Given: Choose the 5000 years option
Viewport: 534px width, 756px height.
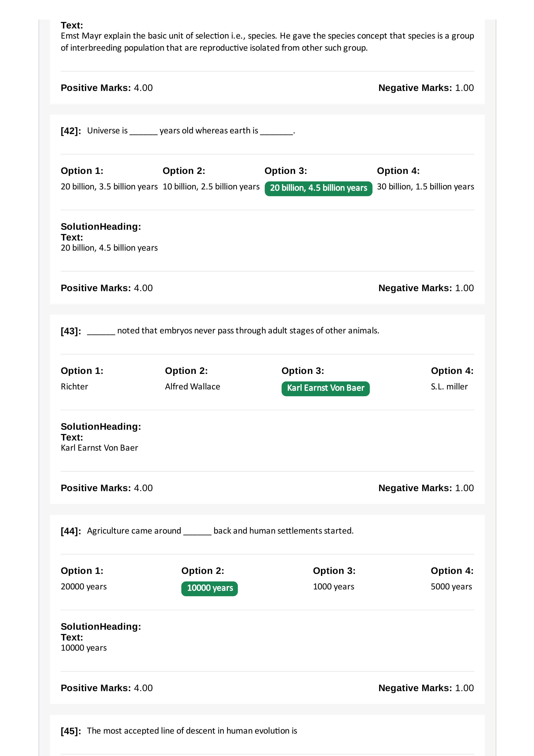Looking at the screenshot, I should pos(451,586).
